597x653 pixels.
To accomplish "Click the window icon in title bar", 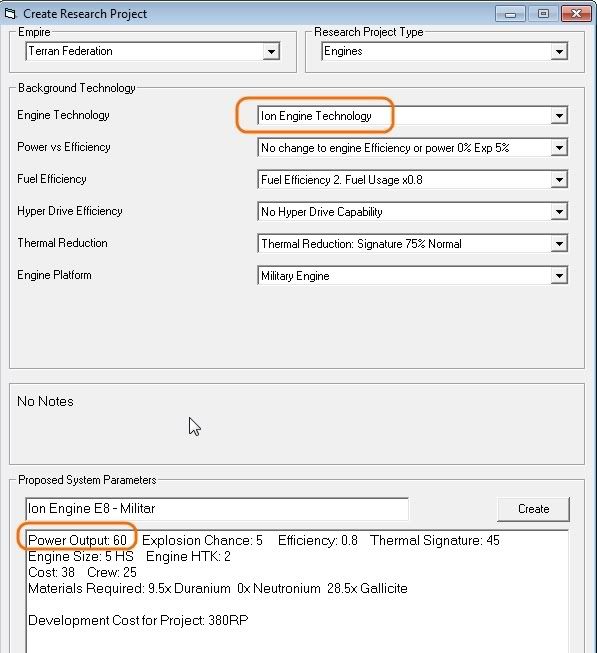I will [10, 13].
